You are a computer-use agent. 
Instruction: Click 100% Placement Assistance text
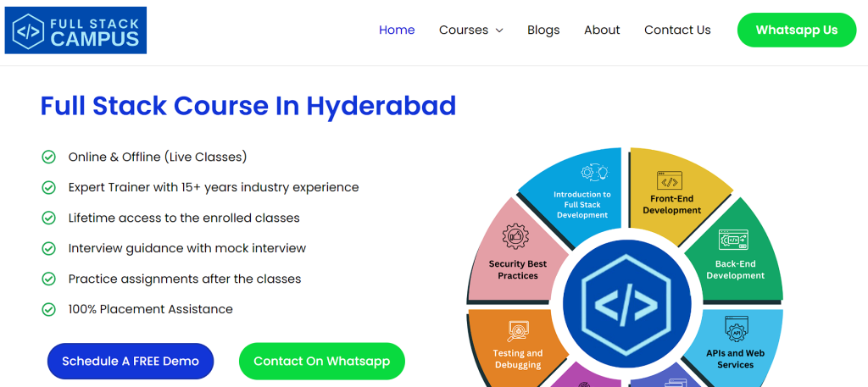coord(151,309)
